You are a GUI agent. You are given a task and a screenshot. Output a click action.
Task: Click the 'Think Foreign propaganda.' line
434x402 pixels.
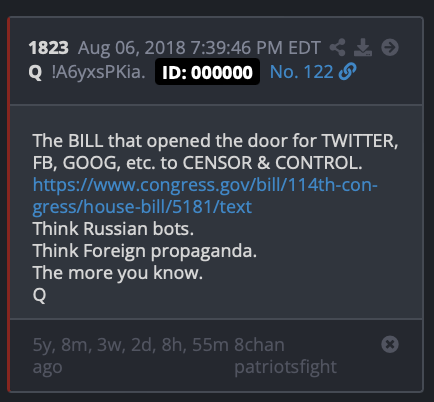(x=145, y=251)
